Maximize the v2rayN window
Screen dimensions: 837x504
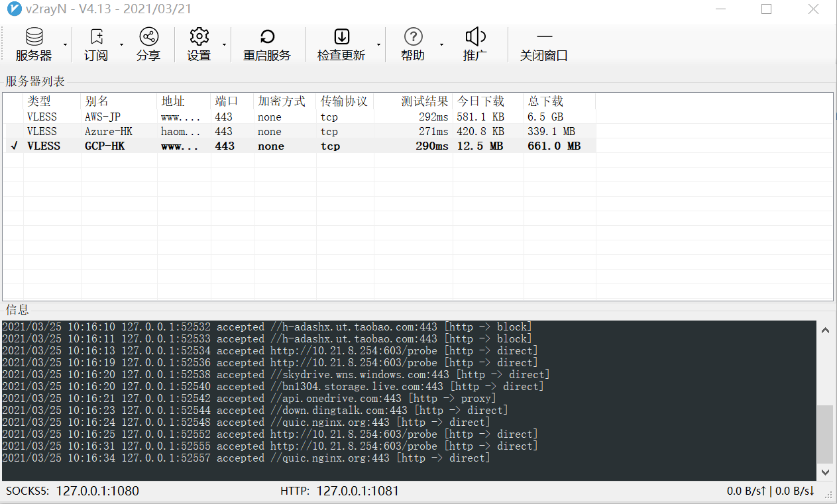(767, 9)
